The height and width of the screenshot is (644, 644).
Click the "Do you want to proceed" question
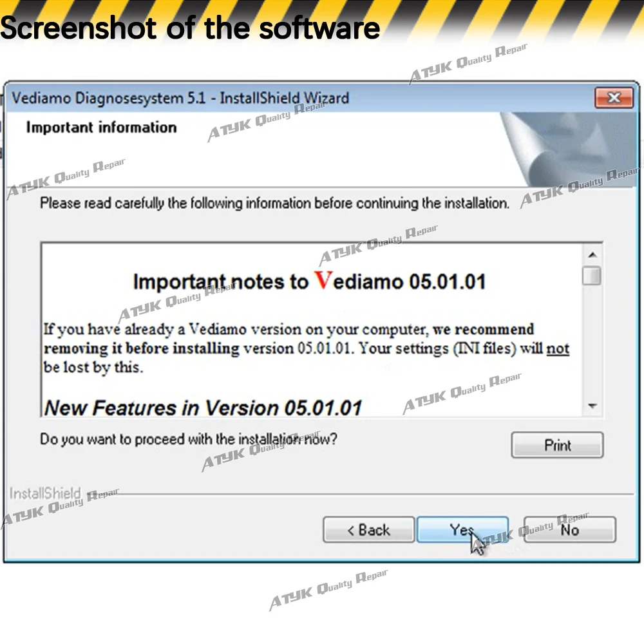[189, 439]
